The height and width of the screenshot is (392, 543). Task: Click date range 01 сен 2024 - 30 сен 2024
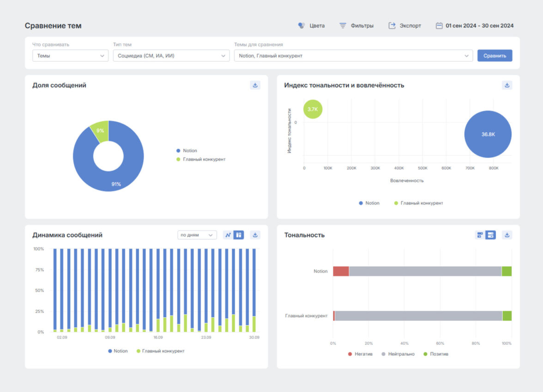click(x=479, y=26)
